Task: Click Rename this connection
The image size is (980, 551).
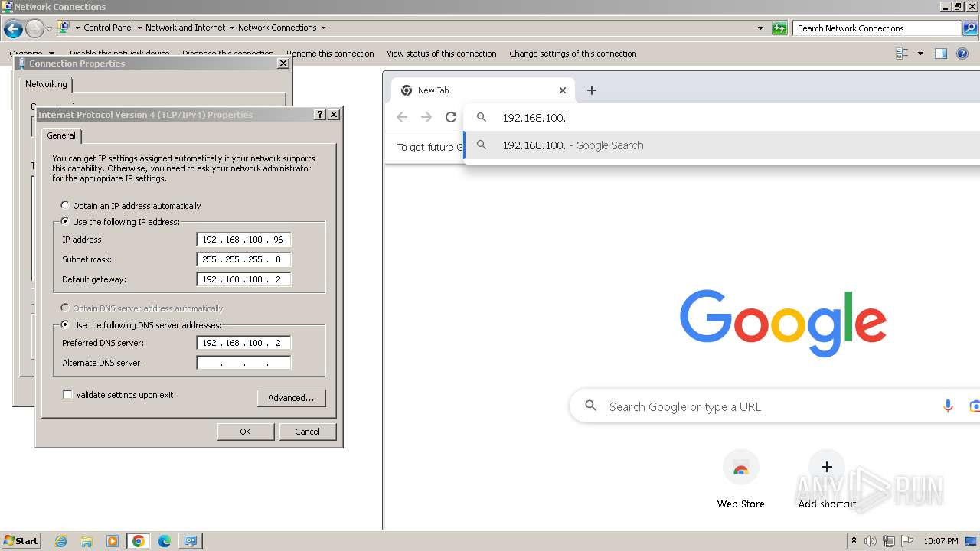Action: [330, 54]
